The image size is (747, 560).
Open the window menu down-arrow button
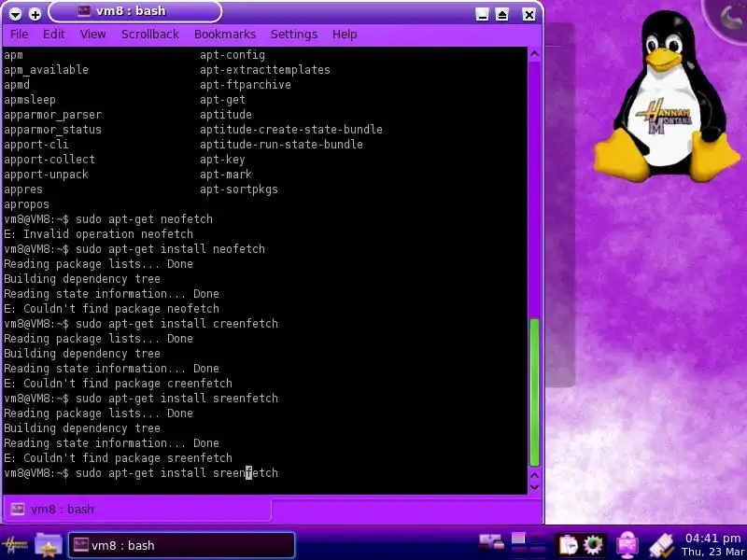tap(15, 14)
